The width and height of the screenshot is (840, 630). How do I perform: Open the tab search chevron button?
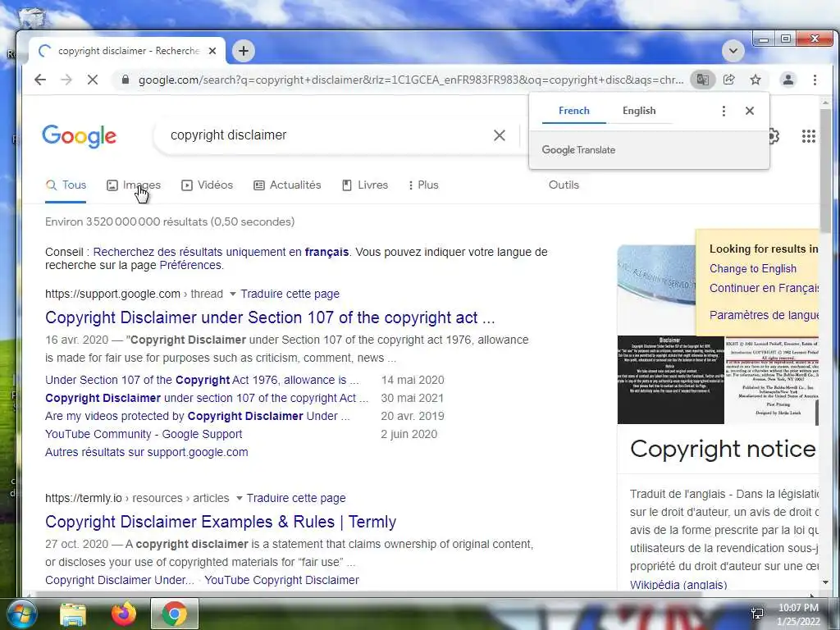click(x=733, y=51)
